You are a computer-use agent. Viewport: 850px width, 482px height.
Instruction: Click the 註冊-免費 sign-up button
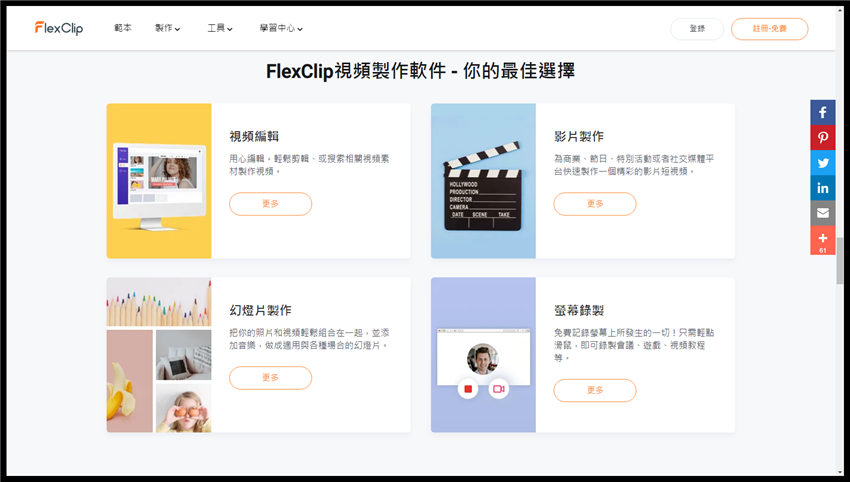click(769, 29)
